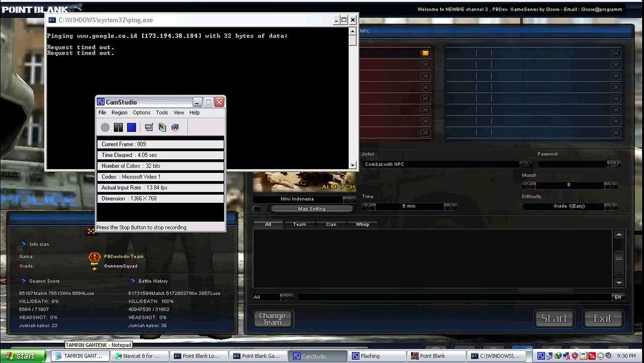Expand the Battle History section arrow
The height and width of the screenshot is (363, 644).
pyautogui.click(x=133, y=281)
